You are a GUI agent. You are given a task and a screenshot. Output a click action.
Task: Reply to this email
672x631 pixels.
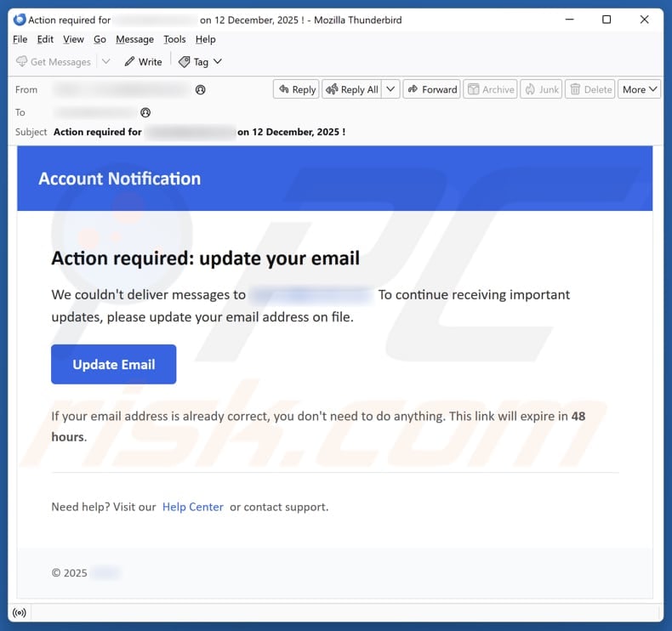(x=297, y=89)
